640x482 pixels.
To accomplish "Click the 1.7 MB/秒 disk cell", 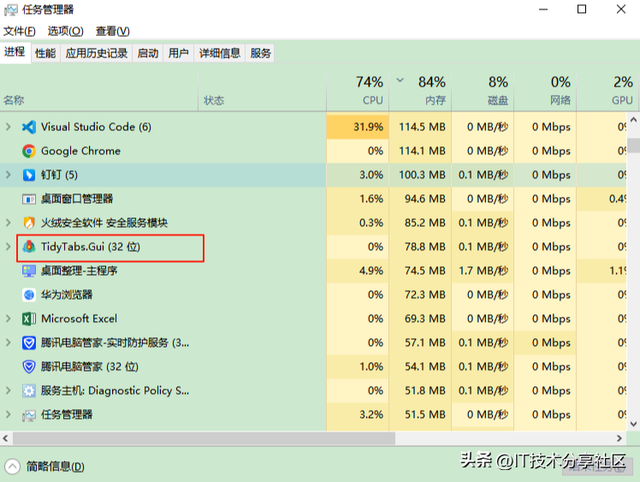I will (x=483, y=271).
